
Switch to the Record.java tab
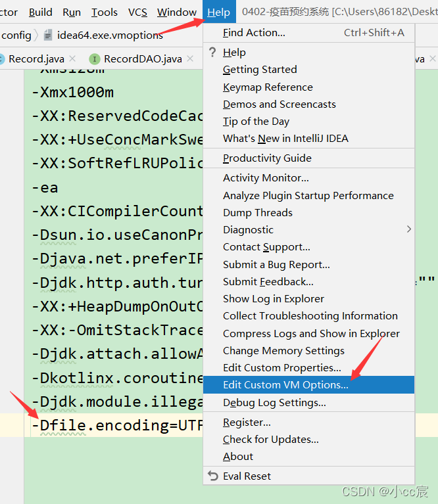(36, 59)
